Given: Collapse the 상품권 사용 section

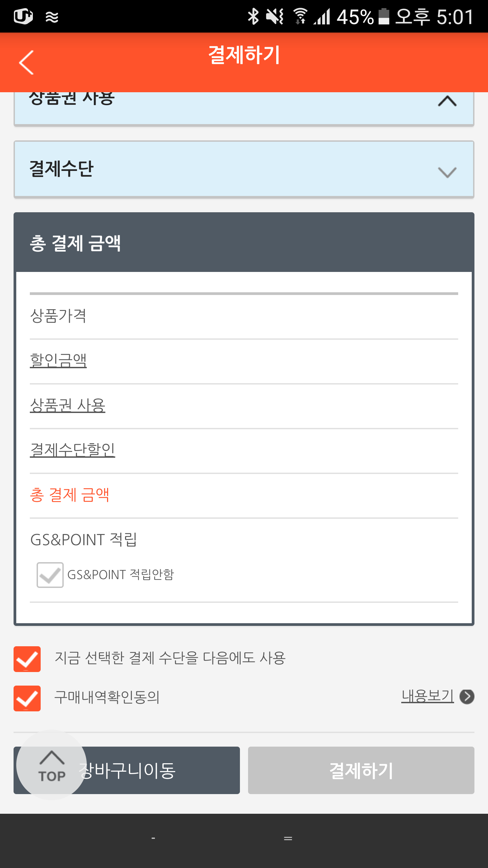Looking at the screenshot, I should [447, 101].
